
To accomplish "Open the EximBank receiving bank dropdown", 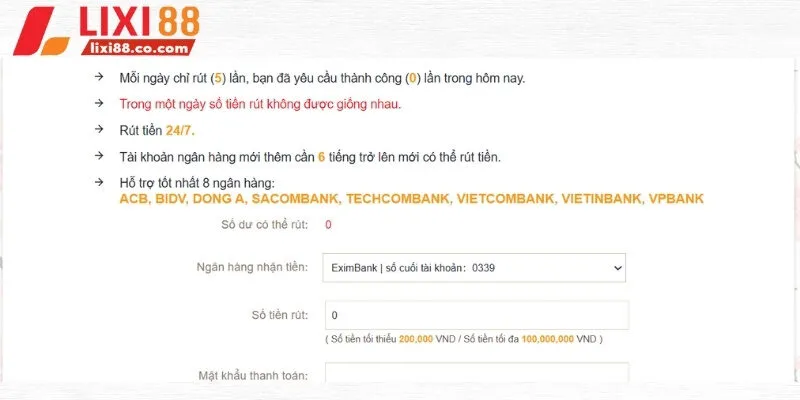I will point(475,268).
